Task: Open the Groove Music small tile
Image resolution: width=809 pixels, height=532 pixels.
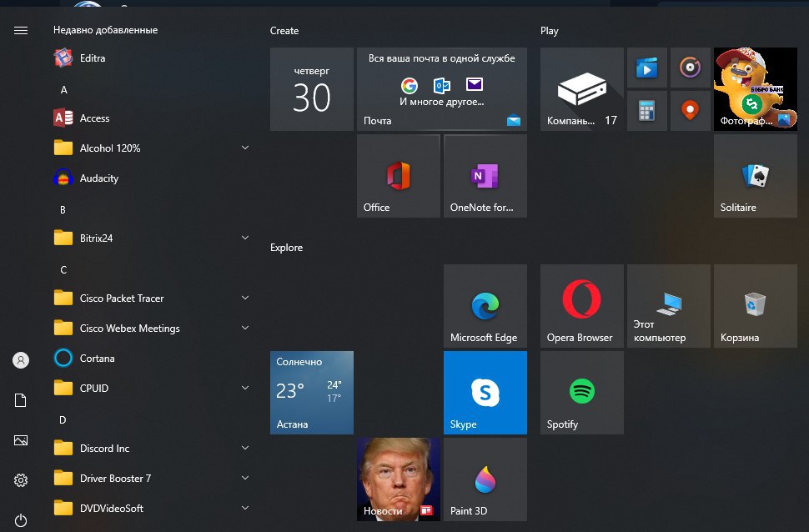Action: 691,68
